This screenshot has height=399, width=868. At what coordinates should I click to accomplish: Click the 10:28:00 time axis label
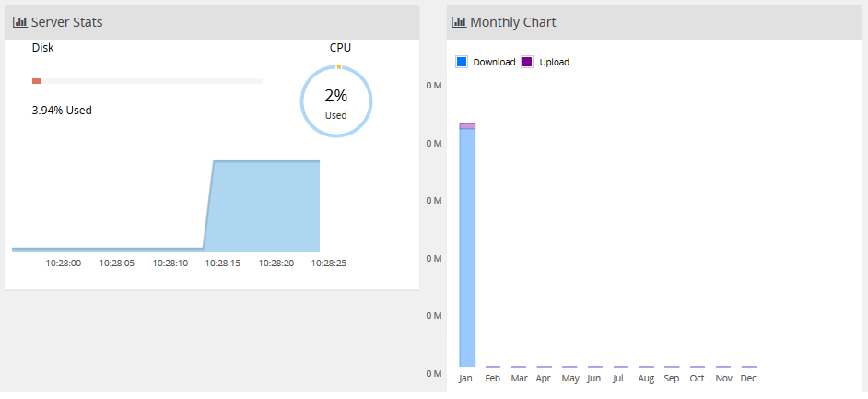[x=64, y=264]
